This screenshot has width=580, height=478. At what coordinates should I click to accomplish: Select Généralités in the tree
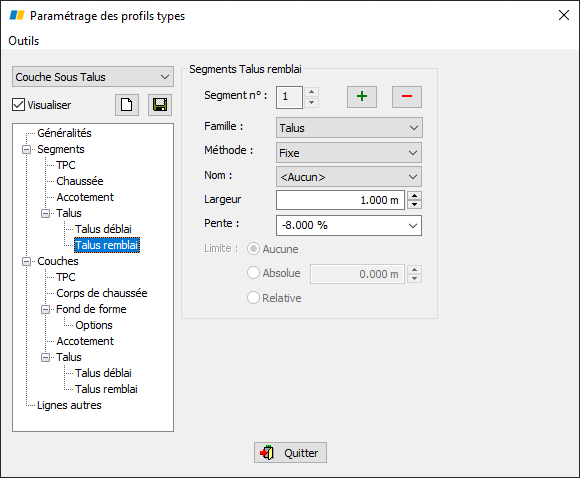(64, 133)
